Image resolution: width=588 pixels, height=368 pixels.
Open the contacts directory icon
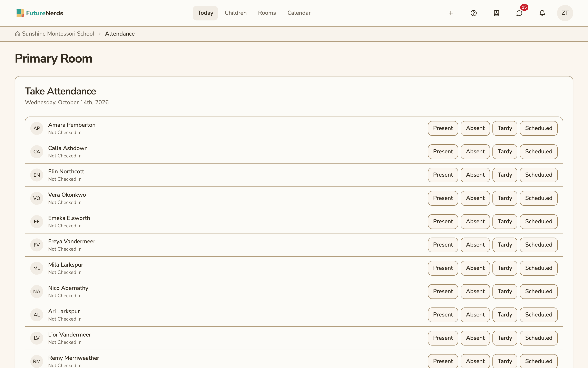[x=496, y=13]
